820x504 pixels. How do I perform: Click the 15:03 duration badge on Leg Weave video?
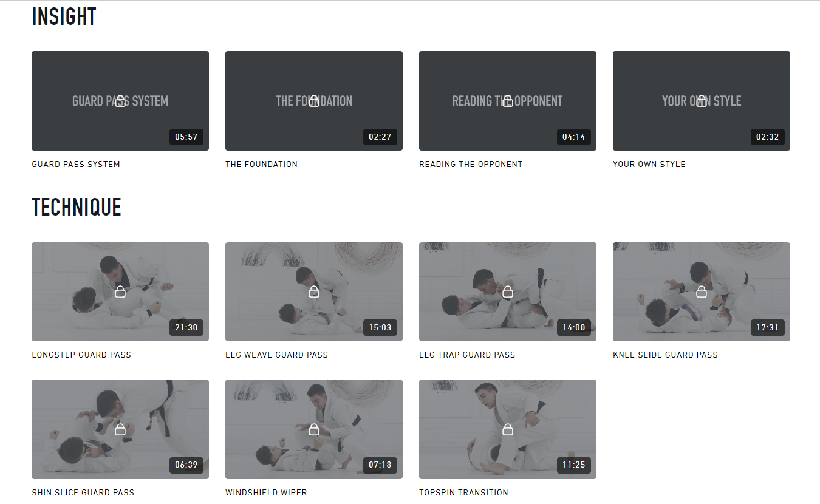(380, 328)
